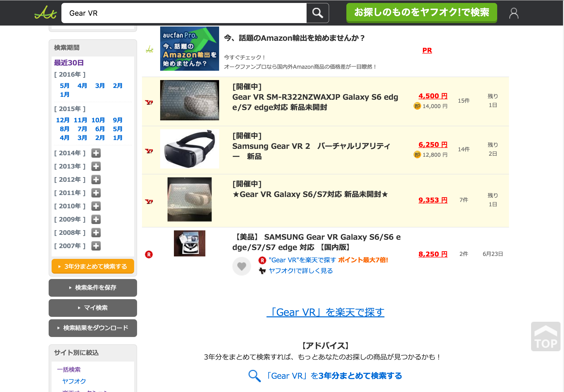Click the Yahoo auction icon before ヤフオク!で詳しく見る
The height and width of the screenshot is (392, 564).
pyautogui.click(x=262, y=271)
